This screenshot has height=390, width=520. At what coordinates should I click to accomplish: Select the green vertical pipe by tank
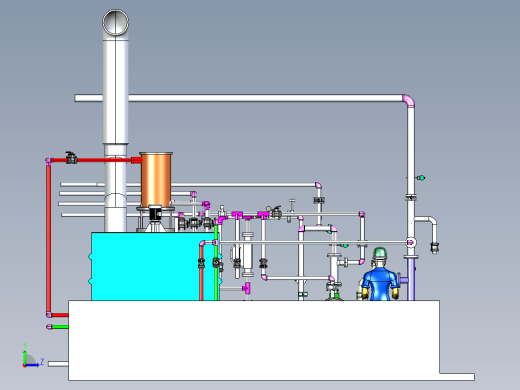pos(216,263)
